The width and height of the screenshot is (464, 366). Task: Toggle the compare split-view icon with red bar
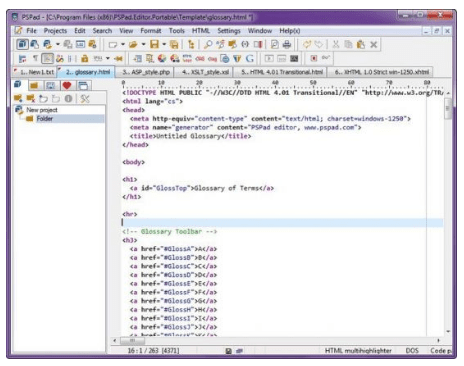(x=258, y=44)
